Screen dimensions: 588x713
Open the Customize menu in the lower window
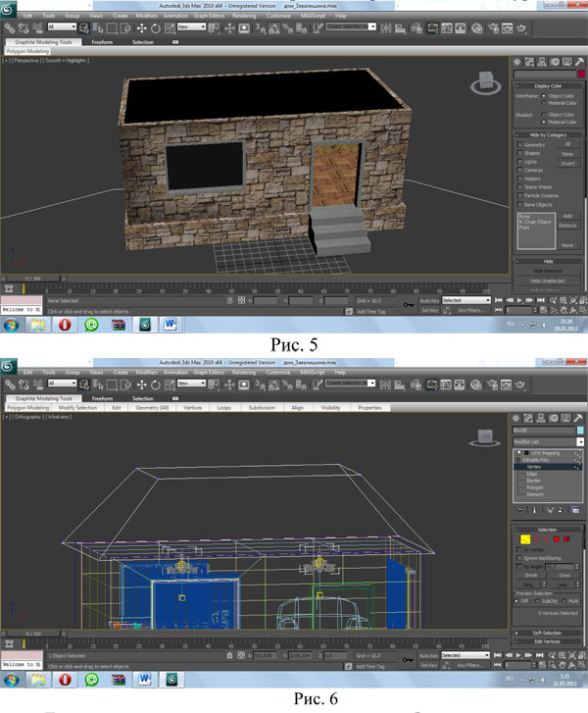click(278, 372)
